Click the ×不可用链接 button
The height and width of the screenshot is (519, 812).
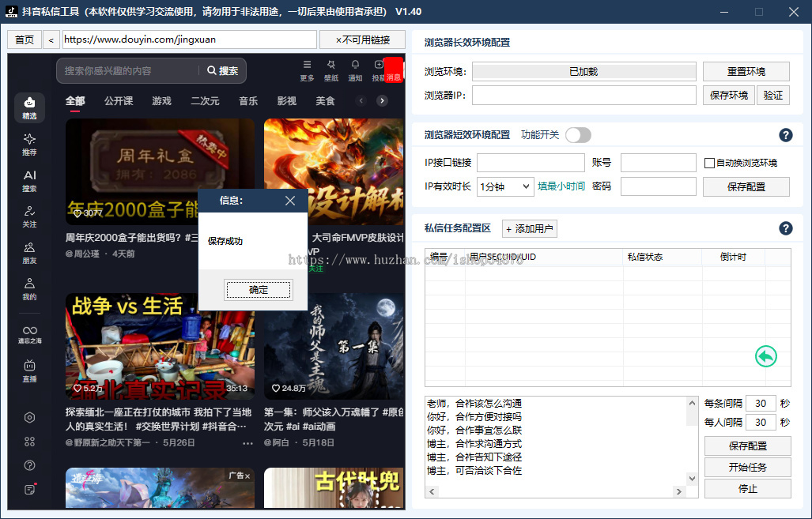(x=362, y=39)
